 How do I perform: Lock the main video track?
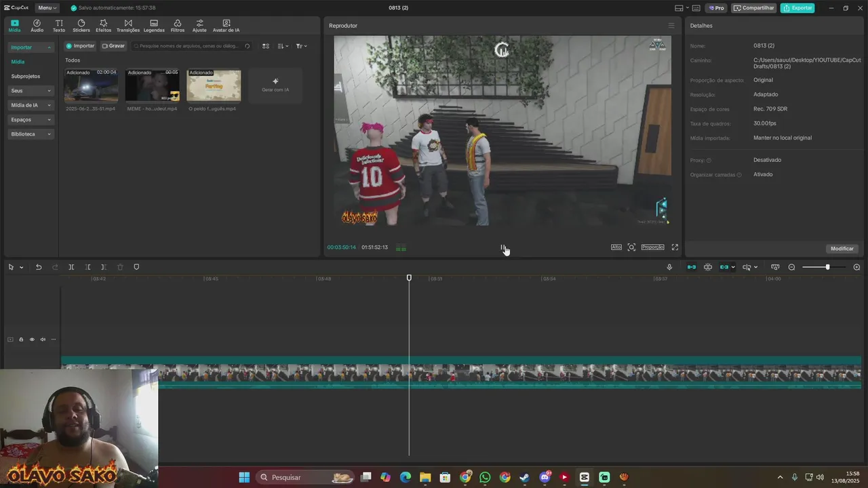(x=21, y=340)
